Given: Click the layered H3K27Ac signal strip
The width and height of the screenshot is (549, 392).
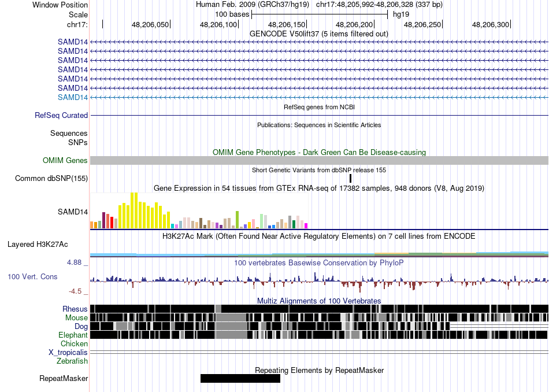Looking at the screenshot, I should [x=320, y=254].
